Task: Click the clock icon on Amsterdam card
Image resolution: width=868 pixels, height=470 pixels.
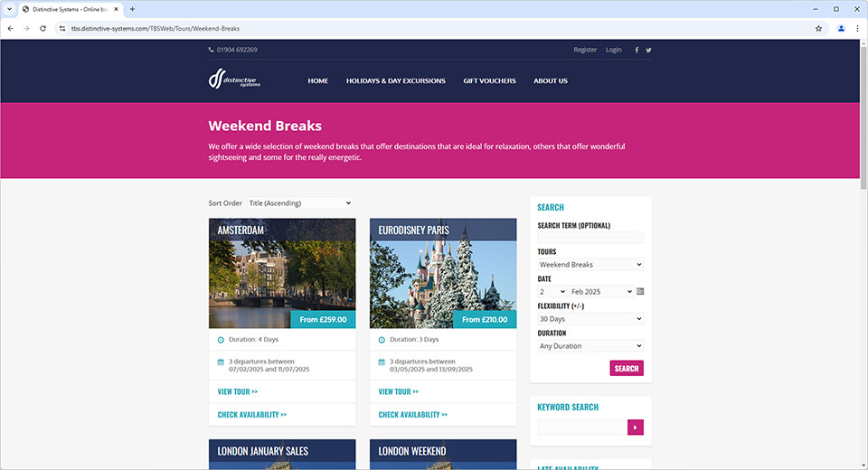Action: click(x=221, y=340)
